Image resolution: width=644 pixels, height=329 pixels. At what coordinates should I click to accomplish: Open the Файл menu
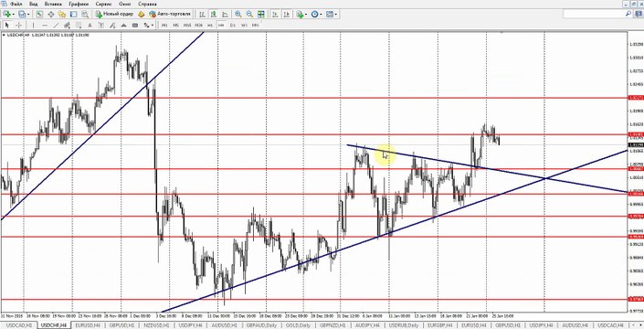click(x=16, y=4)
